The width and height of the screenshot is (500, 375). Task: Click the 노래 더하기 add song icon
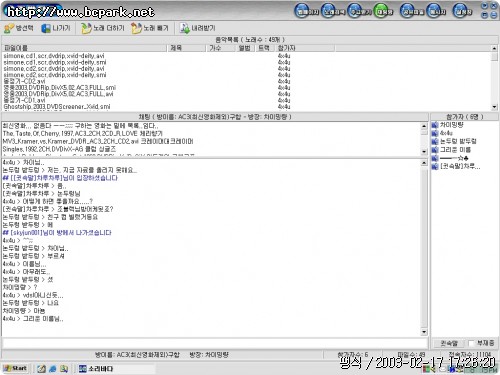86,29
